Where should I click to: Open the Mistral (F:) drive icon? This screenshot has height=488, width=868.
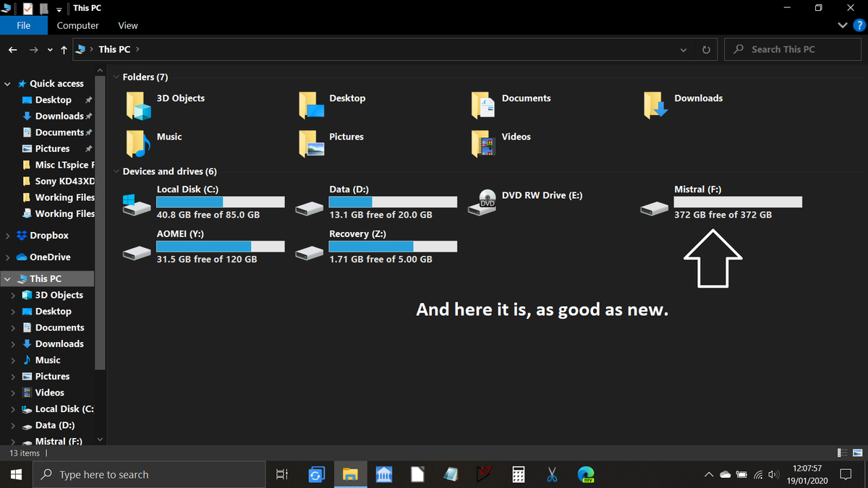point(655,208)
